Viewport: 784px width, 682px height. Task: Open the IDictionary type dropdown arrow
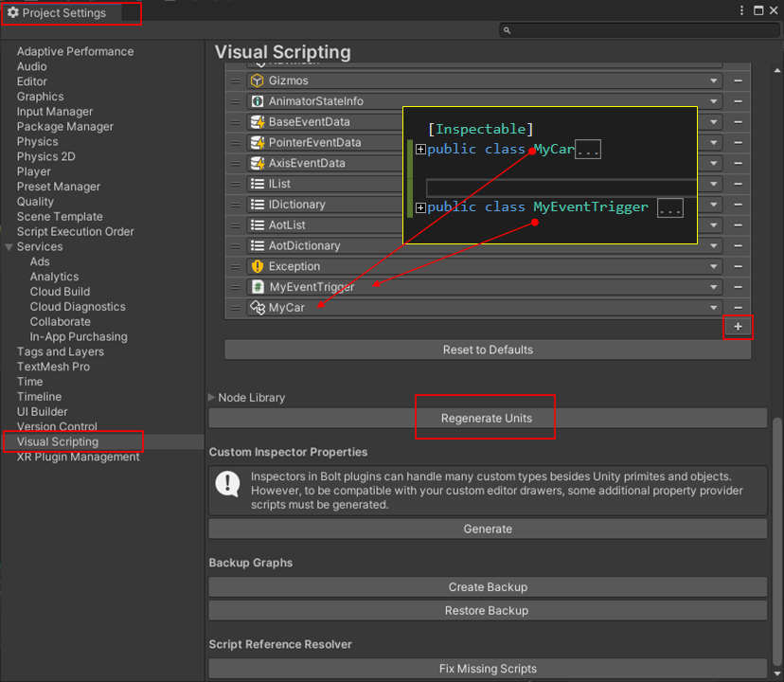714,205
